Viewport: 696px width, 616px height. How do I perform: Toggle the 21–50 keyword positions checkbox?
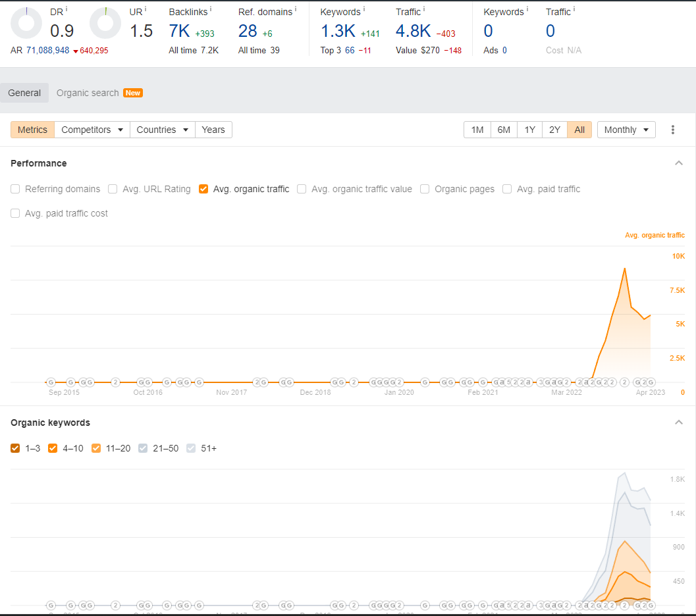tap(143, 448)
